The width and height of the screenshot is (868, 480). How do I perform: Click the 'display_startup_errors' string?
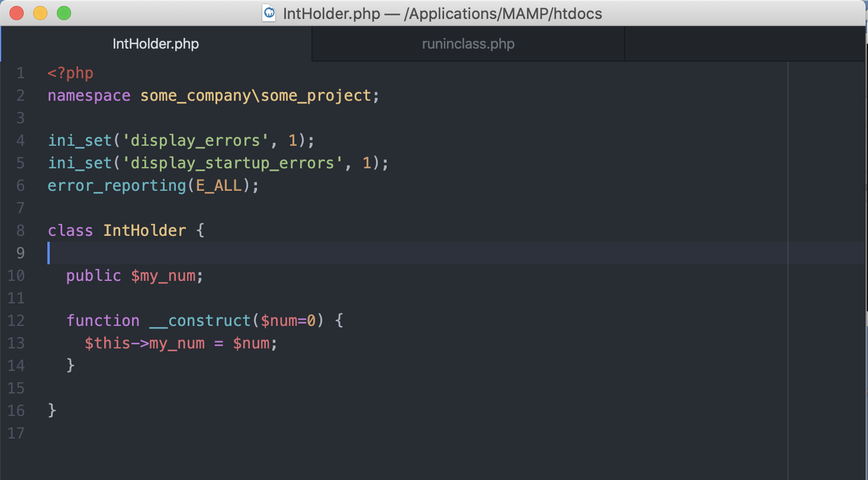coord(233,163)
